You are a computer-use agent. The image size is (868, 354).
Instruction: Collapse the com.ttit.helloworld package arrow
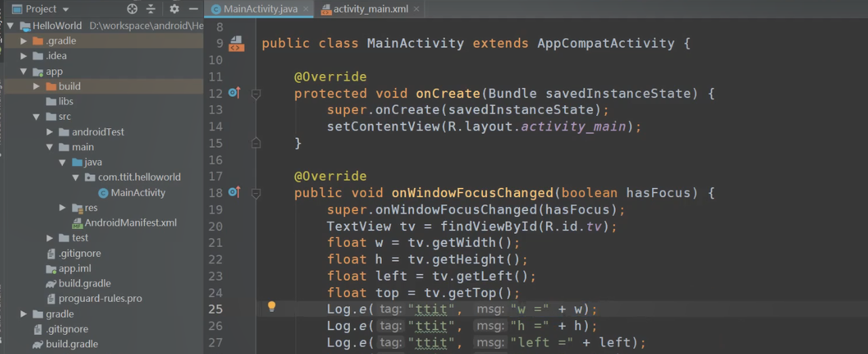click(75, 177)
